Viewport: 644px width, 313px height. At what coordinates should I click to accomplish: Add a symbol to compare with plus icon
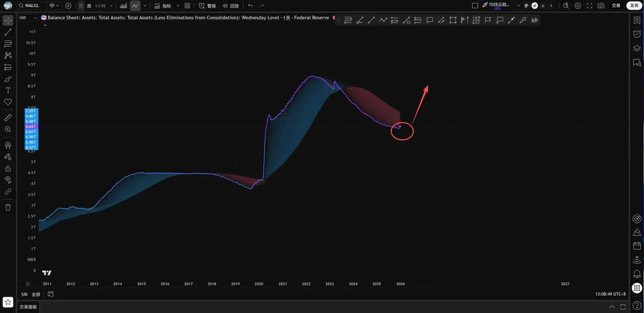tap(68, 5)
